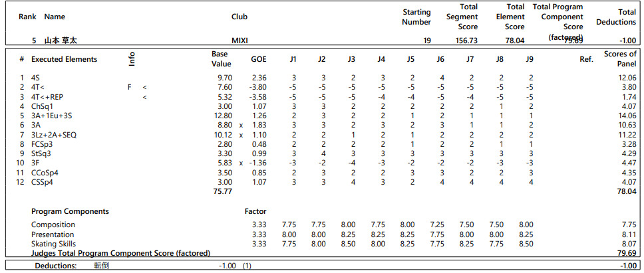Select the Base Value column header
Viewport: 644px width, 273px height.
[221, 58]
